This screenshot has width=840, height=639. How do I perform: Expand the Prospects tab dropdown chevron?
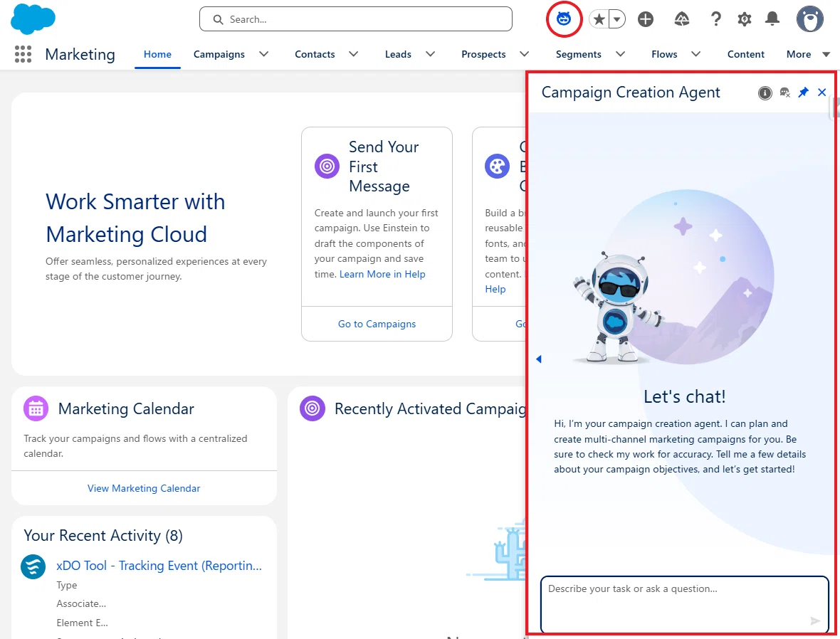tap(525, 54)
